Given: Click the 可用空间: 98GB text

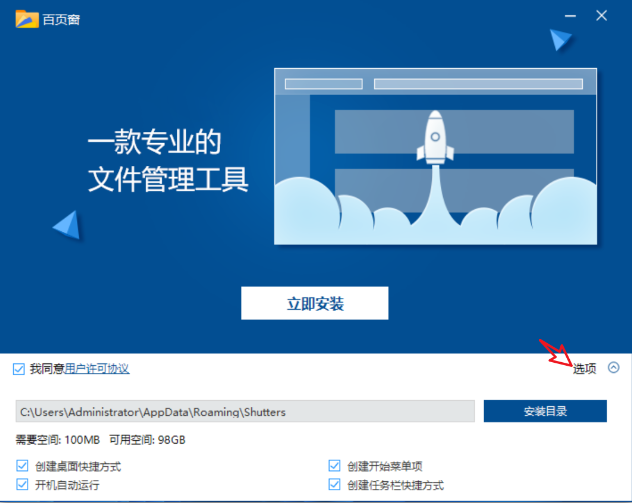Looking at the screenshot, I should coord(148,440).
